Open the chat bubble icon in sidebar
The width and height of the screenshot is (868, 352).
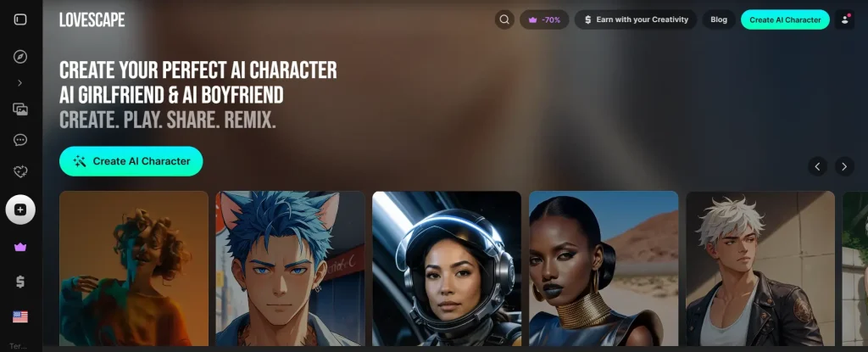[20, 140]
